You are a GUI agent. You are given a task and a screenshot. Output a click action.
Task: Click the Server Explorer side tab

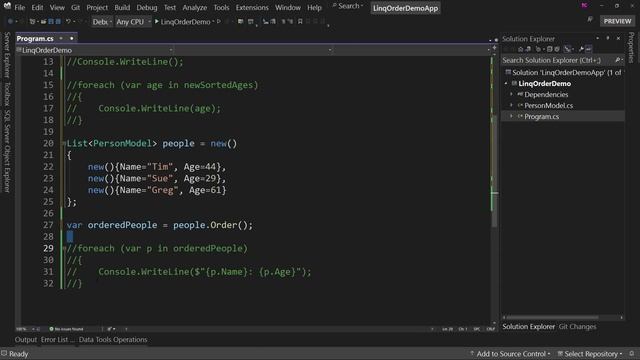7,55
